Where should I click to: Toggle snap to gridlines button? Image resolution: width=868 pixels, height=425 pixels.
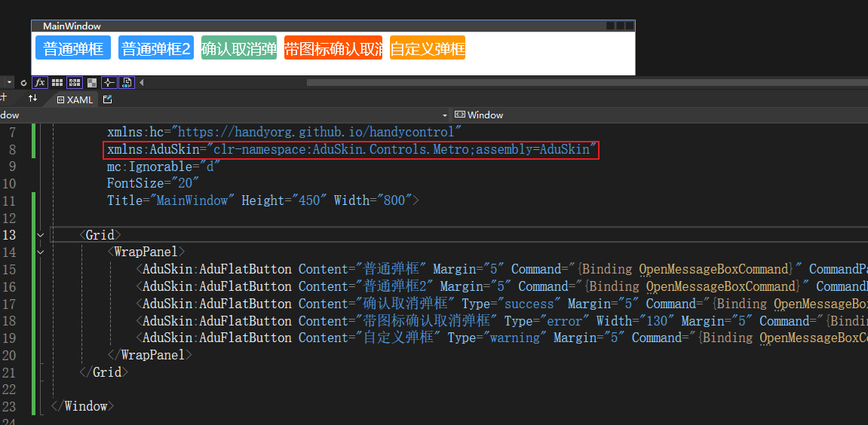[75, 82]
